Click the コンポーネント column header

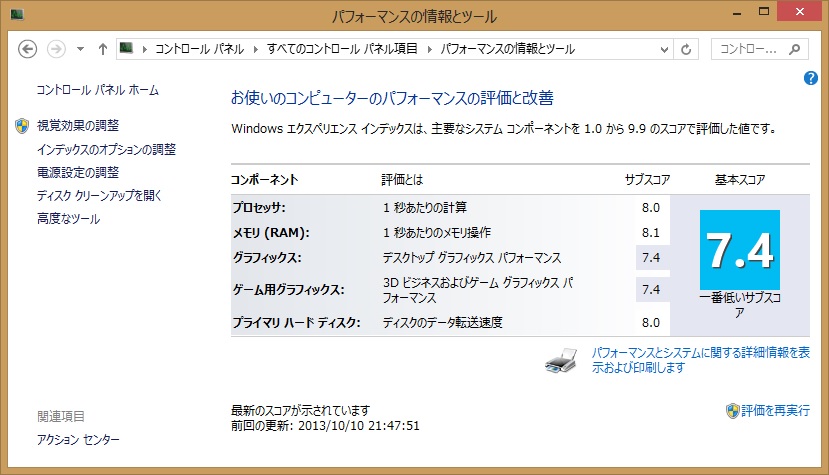[264, 180]
